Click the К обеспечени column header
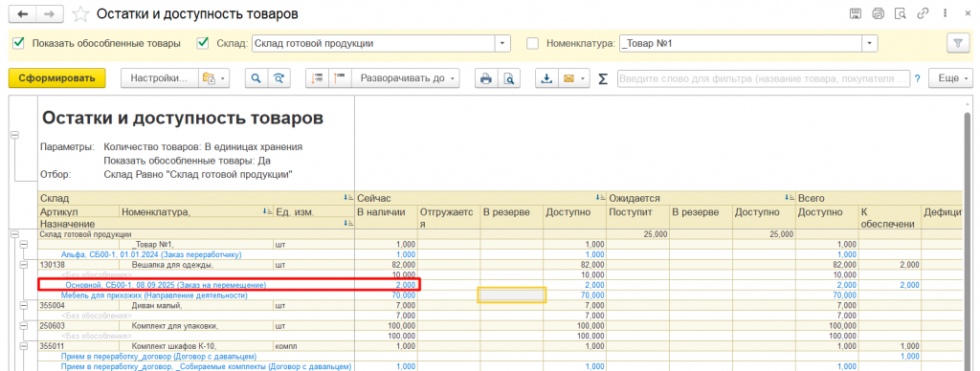Image resolution: width=980 pixels, height=371 pixels. (890, 218)
